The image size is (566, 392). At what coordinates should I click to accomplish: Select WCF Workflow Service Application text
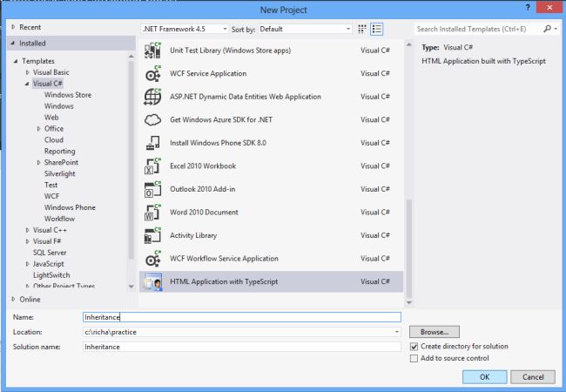click(x=224, y=259)
